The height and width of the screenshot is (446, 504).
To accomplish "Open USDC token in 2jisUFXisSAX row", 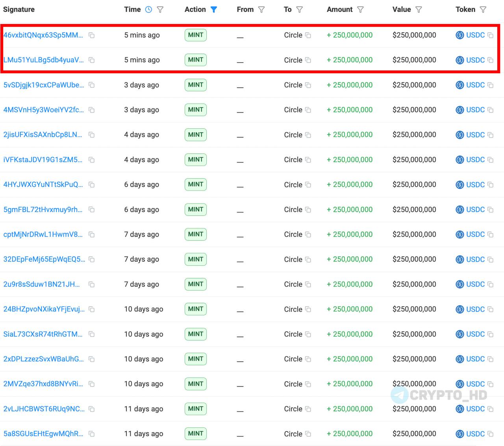I will click(475, 135).
